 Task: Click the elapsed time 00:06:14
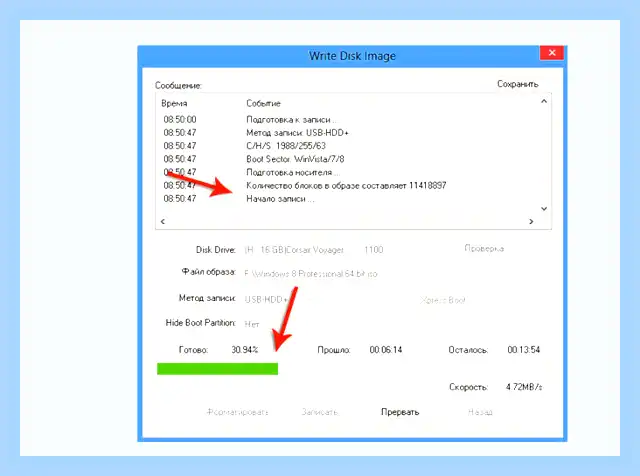[386, 350]
